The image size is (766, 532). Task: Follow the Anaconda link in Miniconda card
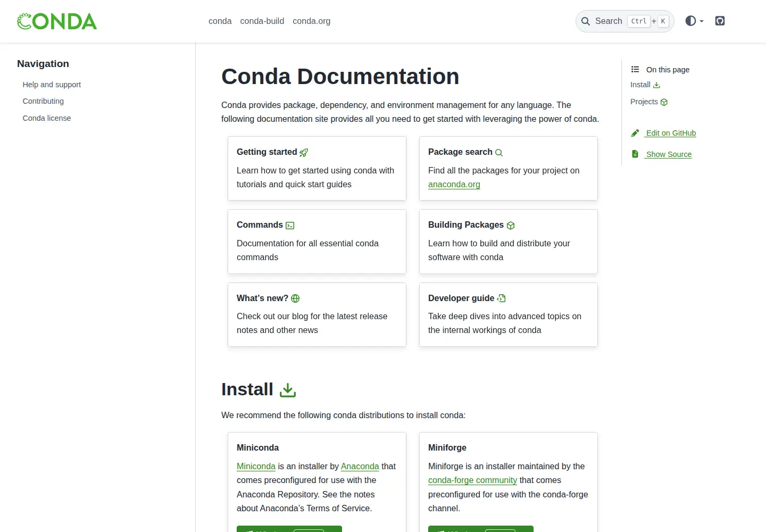coord(360,467)
